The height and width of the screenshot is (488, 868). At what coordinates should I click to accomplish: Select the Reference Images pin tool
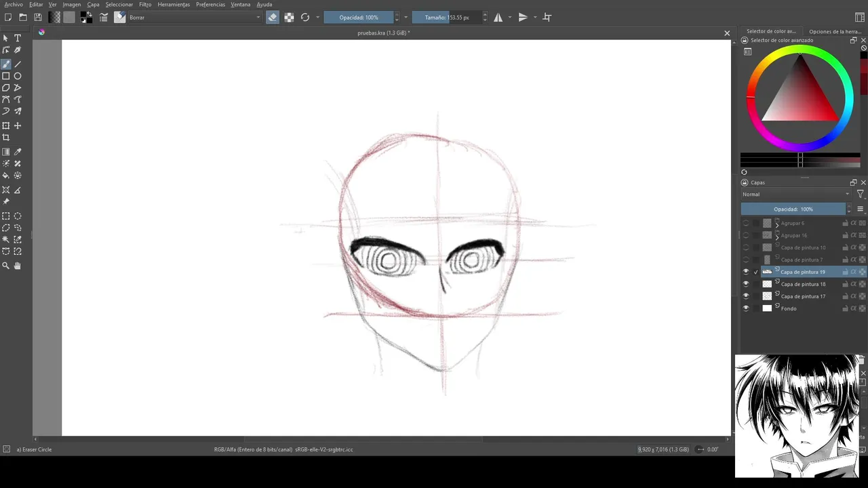(6, 202)
